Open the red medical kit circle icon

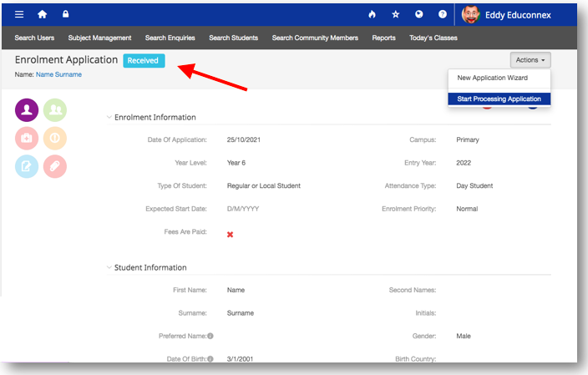coord(27,138)
